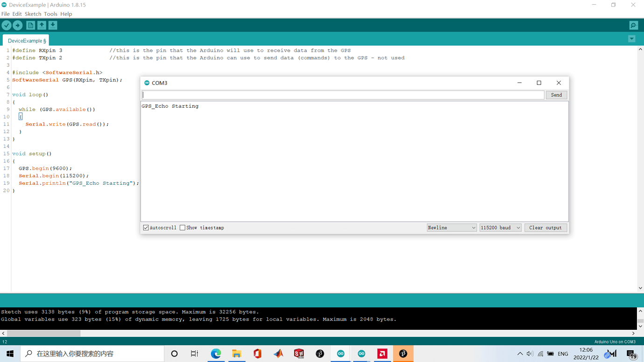Image resolution: width=644 pixels, height=362 pixels.
Task: Disable the Autoscroll checkbox
Action: [x=146, y=227]
